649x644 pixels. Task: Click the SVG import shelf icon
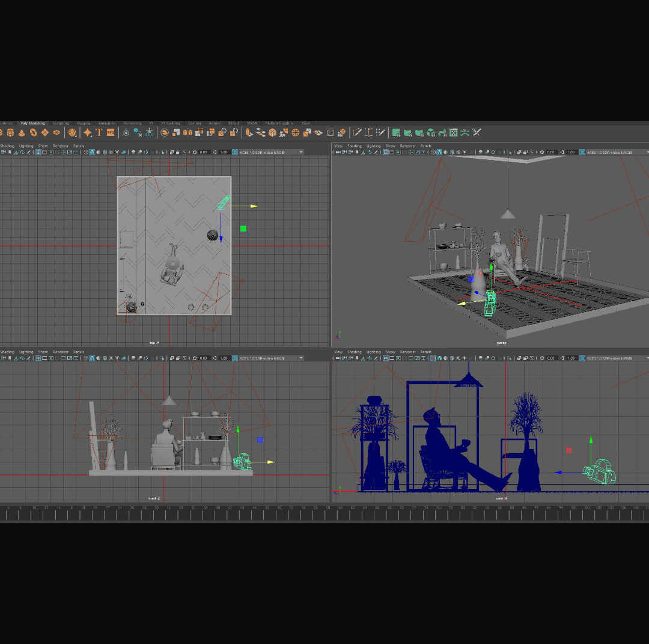111,133
